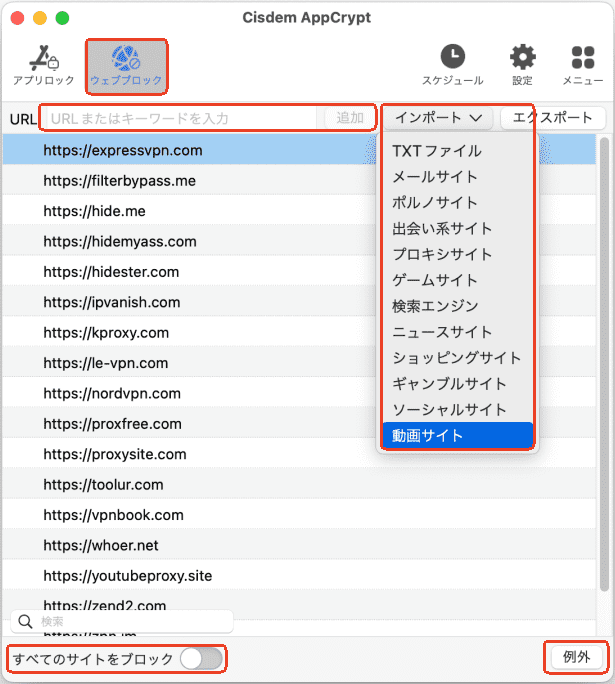This screenshot has width=615, height=684.
Task: Select ゲームサイト import option
Action: pyautogui.click(x=435, y=280)
